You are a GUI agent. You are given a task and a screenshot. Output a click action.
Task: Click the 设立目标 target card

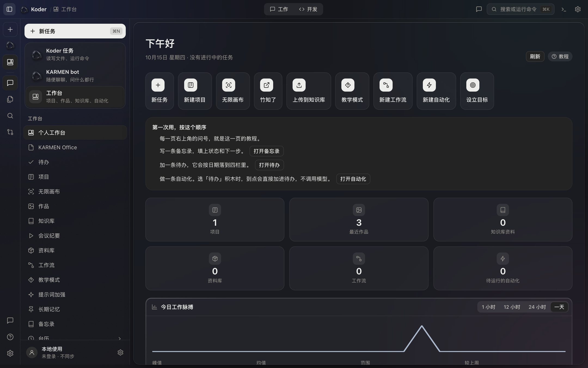tap(477, 91)
